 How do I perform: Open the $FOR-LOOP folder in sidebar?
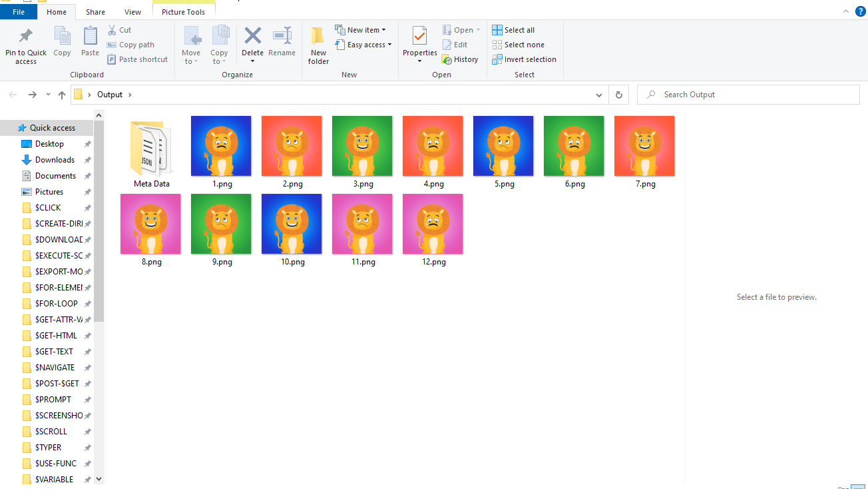pyautogui.click(x=57, y=304)
